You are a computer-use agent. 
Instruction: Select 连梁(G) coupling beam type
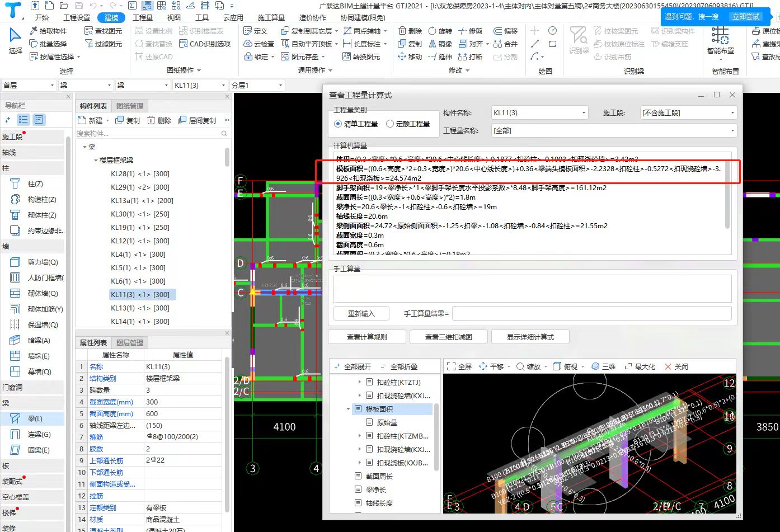pyautogui.click(x=31, y=434)
